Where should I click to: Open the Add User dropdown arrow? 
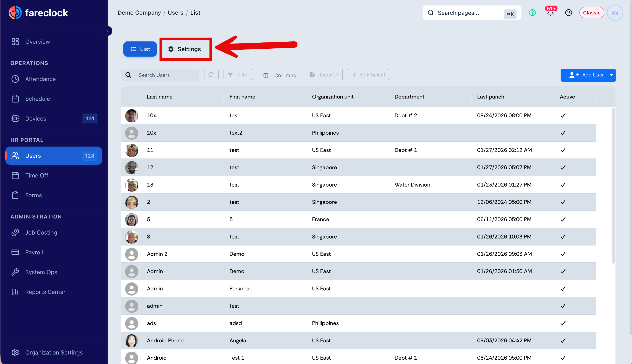pyautogui.click(x=612, y=75)
